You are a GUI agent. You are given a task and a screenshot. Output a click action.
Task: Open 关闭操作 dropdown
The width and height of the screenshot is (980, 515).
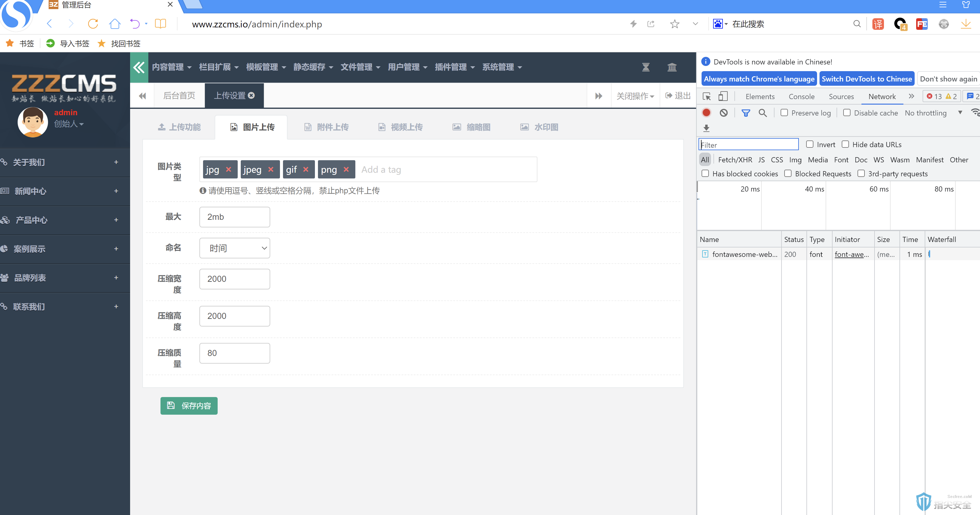635,96
